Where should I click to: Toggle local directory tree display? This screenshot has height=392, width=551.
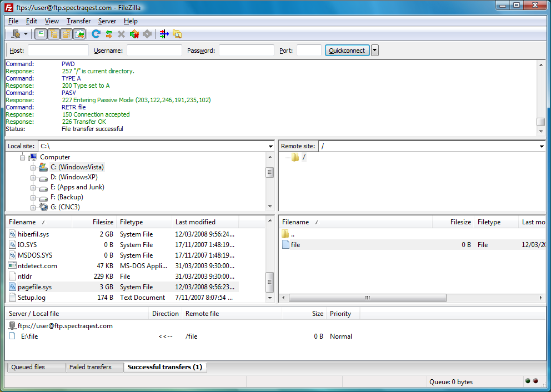click(54, 34)
